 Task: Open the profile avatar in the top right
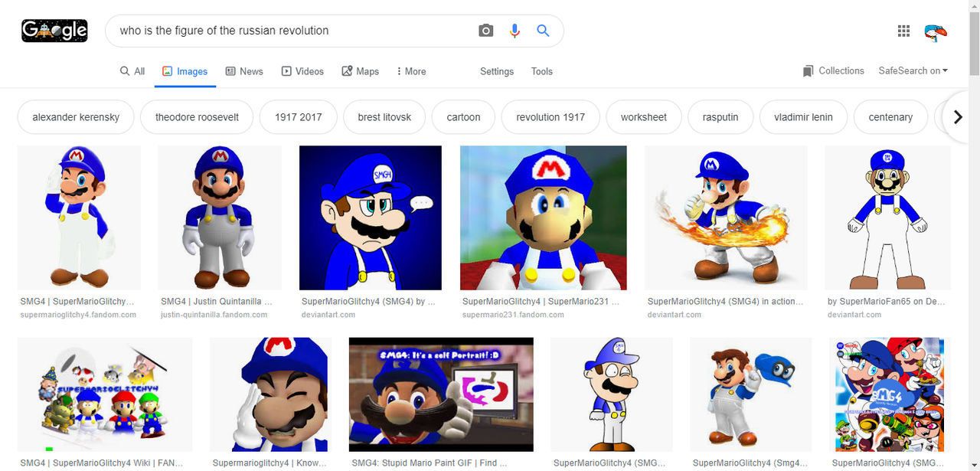[936, 31]
